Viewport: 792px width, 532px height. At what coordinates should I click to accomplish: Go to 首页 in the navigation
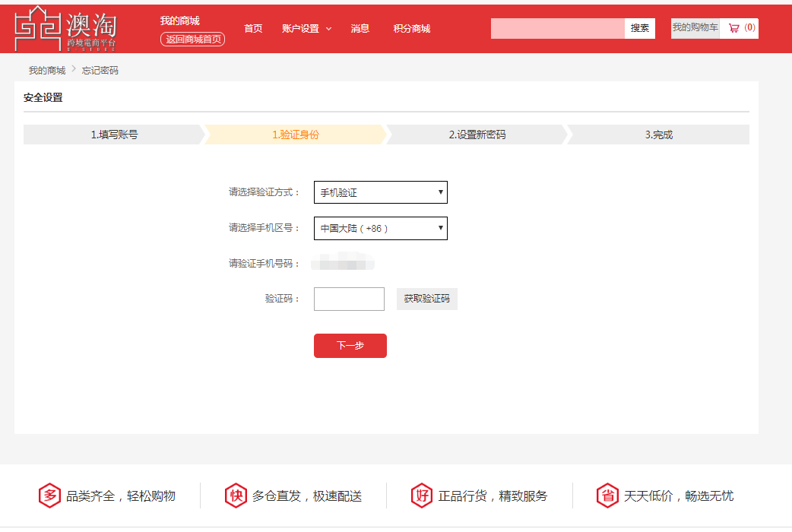(253, 29)
